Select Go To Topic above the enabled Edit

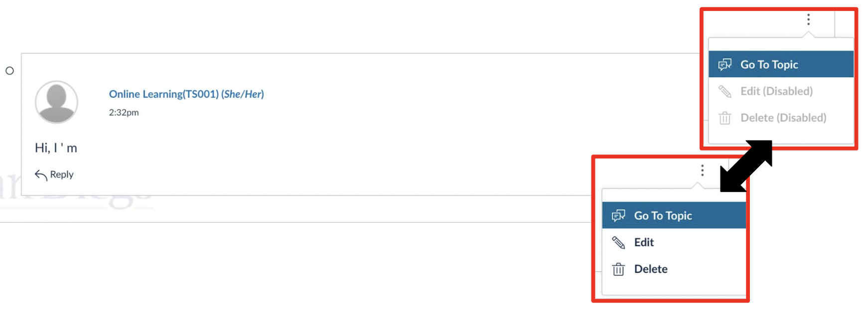click(x=663, y=216)
